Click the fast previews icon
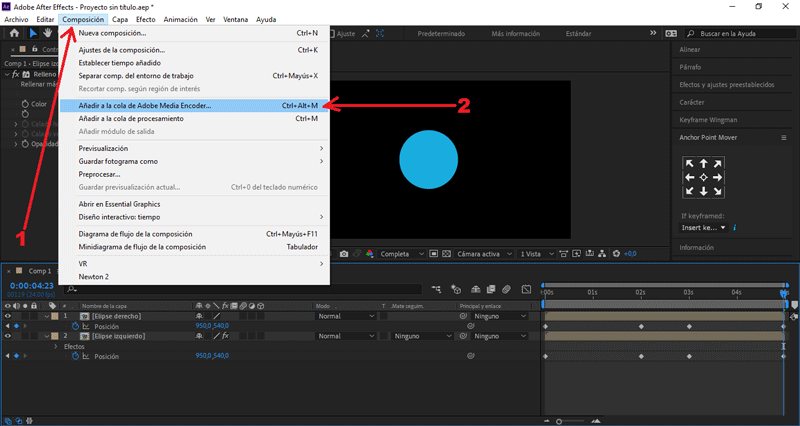800x426 pixels. (x=577, y=254)
